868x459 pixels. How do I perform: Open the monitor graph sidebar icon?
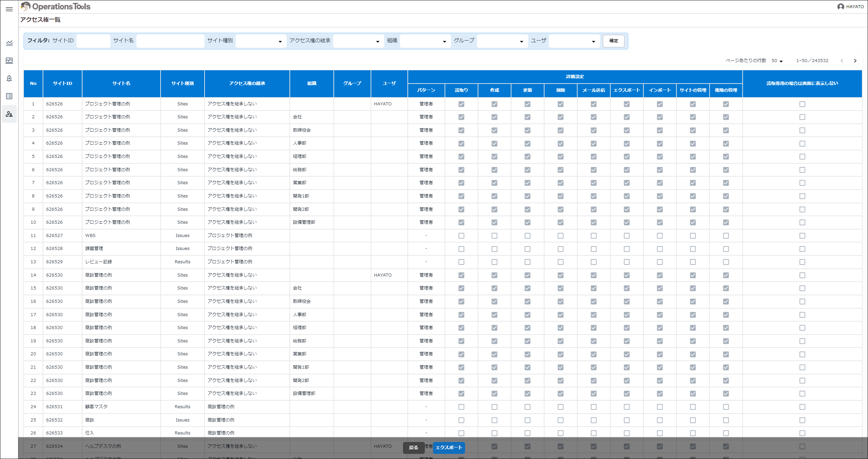click(9, 61)
